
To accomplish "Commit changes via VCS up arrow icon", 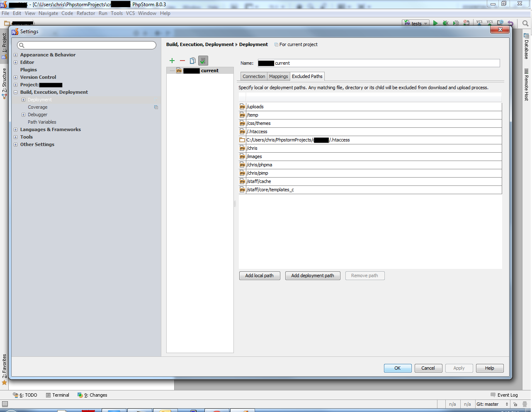I will [x=489, y=23].
